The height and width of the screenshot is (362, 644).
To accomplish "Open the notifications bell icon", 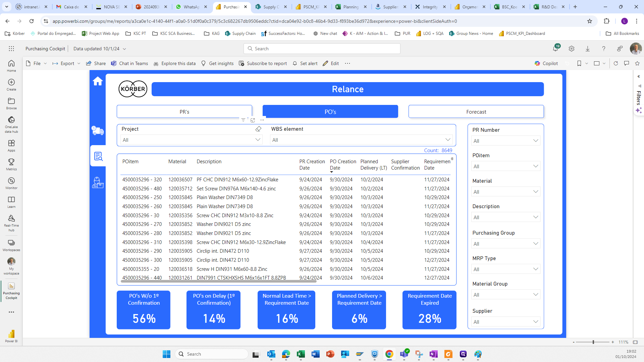I will point(555,49).
